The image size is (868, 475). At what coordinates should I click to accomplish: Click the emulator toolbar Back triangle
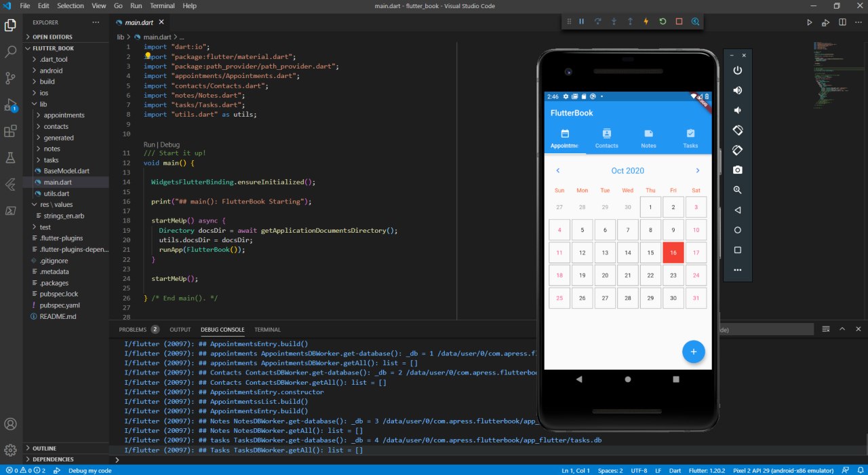pos(738,210)
